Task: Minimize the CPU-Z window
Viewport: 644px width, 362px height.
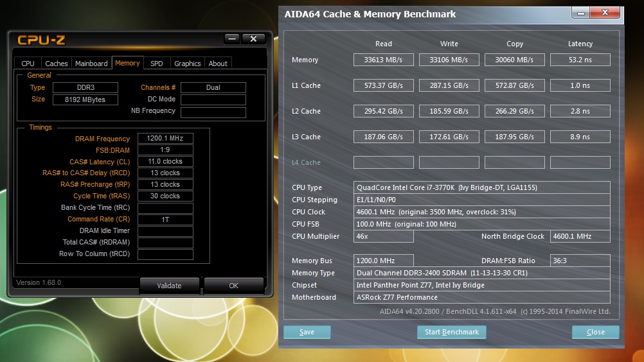Action: (x=231, y=39)
